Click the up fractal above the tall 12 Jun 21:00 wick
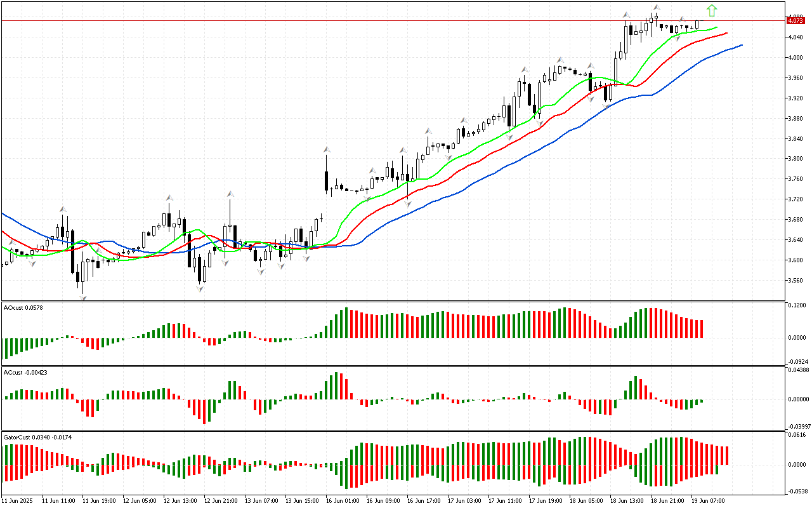 tap(230, 194)
